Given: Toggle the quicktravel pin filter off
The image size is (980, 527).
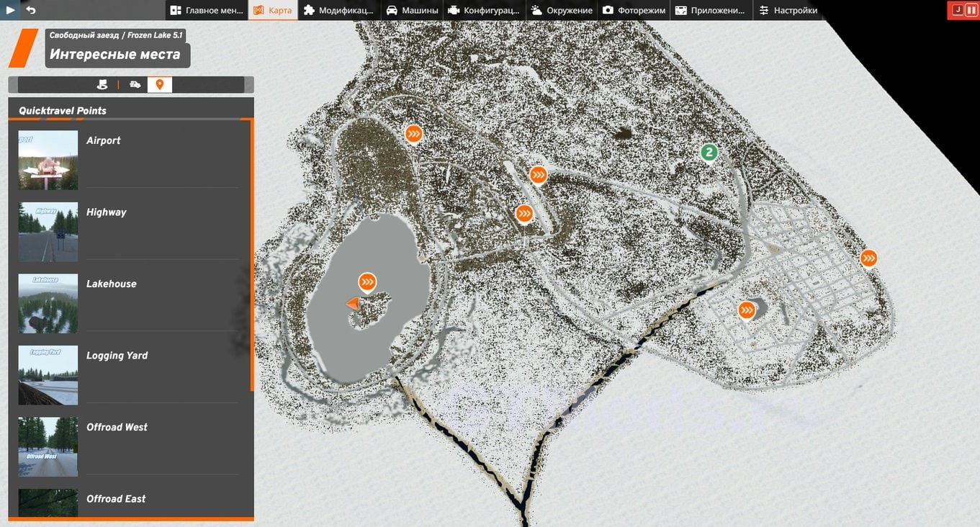Looking at the screenshot, I should (159, 84).
